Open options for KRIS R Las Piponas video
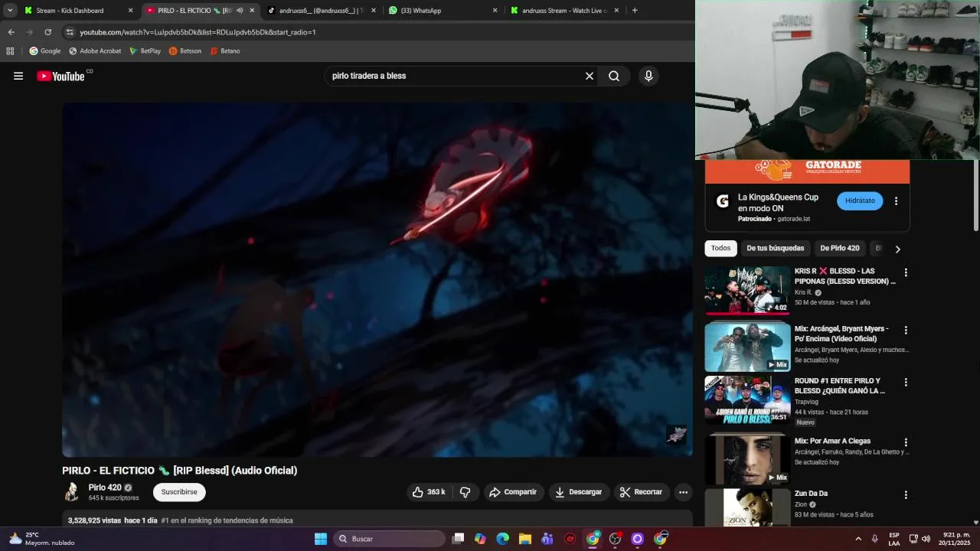This screenshot has height=551, width=980. point(906,272)
